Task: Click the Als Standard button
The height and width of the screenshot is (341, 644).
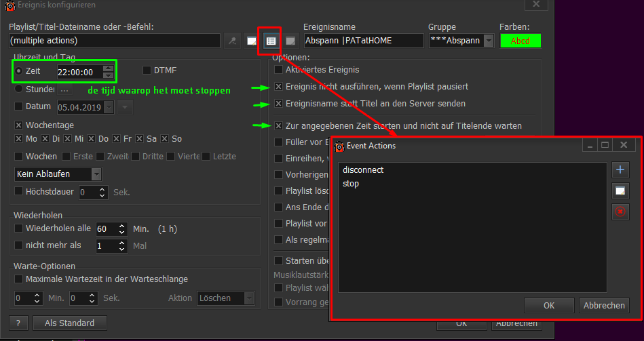Action: click(x=69, y=323)
